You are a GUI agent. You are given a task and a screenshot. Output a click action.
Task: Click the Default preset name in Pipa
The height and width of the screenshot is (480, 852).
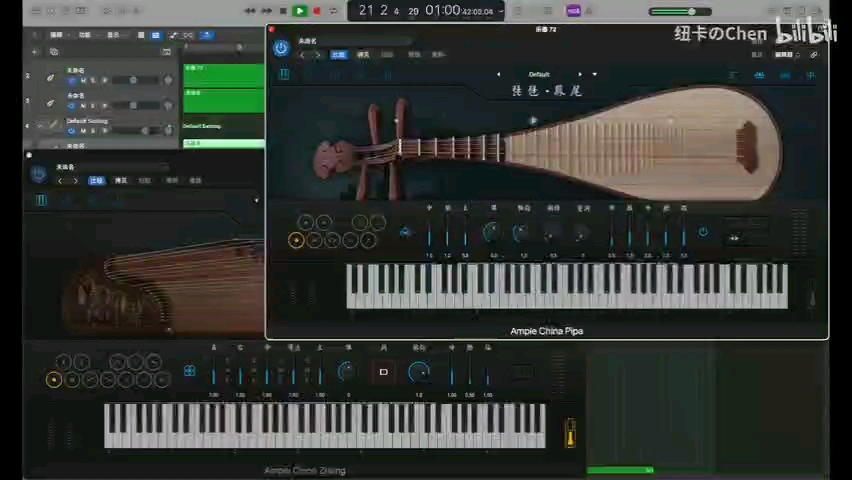tap(539, 74)
